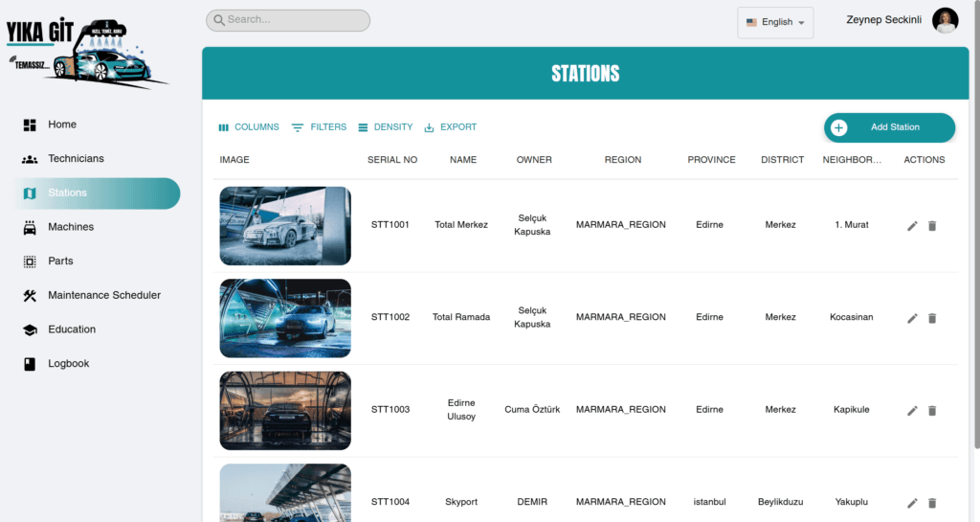Screen dimensions: 980x522
Task: Click the Skyport name cell
Action: pos(461,502)
